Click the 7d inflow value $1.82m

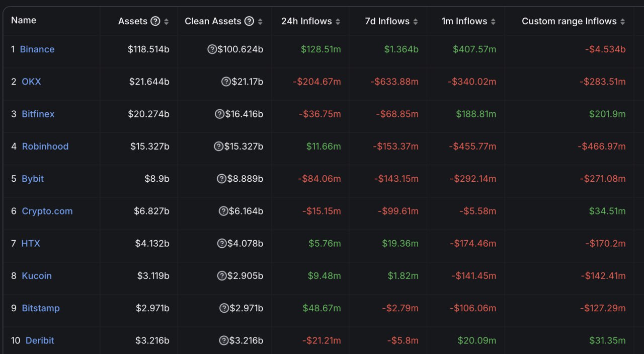(403, 276)
